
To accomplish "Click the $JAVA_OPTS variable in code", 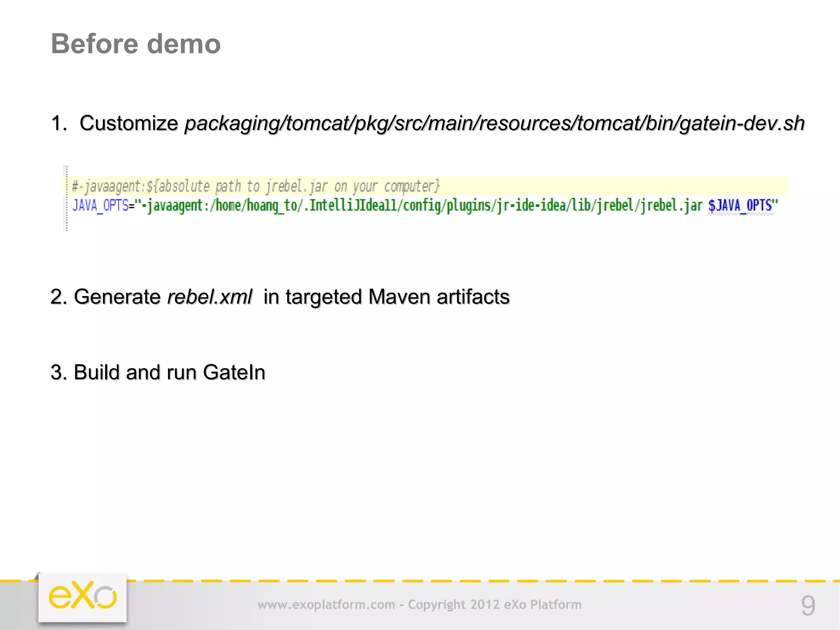I will click(x=740, y=206).
